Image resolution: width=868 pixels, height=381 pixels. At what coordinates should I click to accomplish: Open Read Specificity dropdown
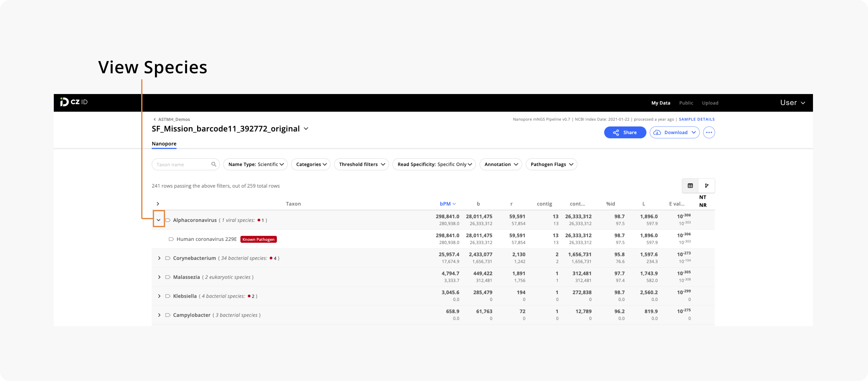434,164
